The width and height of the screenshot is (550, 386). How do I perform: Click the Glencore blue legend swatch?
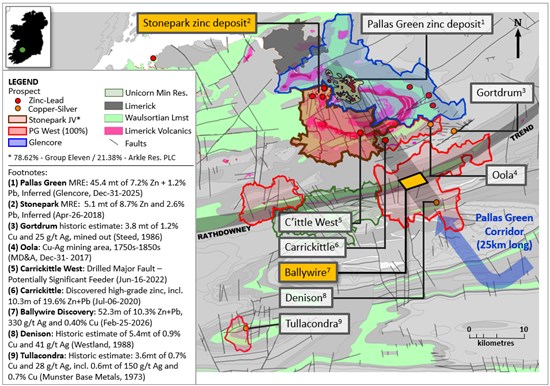(17, 142)
